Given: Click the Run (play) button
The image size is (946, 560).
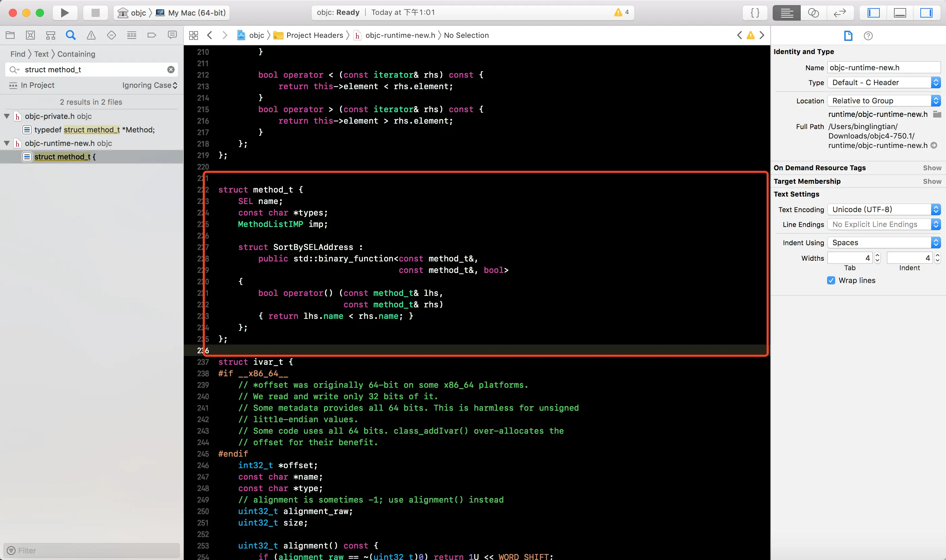Looking at the screenshot, I should [x=65, y=12].
